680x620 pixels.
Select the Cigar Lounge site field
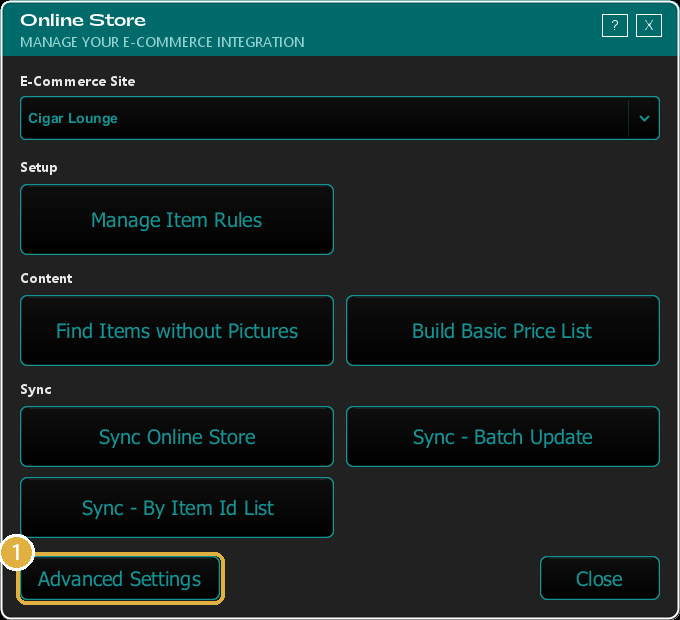(340, 118)
